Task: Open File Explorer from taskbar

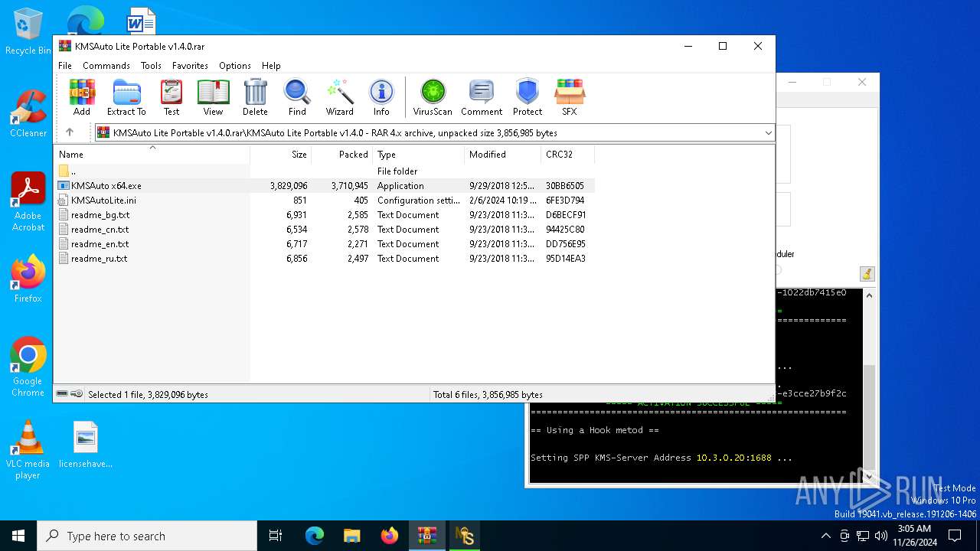Action: click(x=351, y=536)
